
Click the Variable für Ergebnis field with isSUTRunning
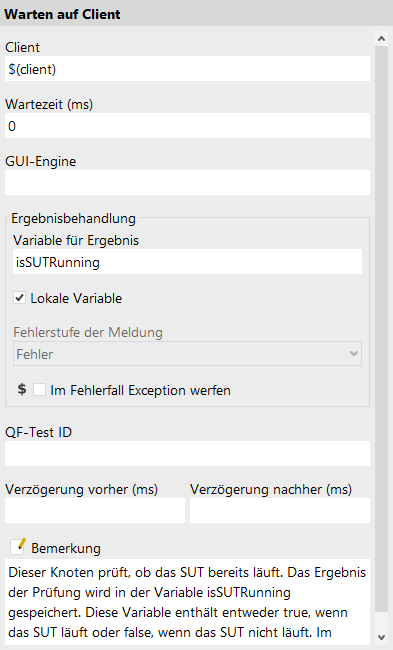[x=187, y=262]
